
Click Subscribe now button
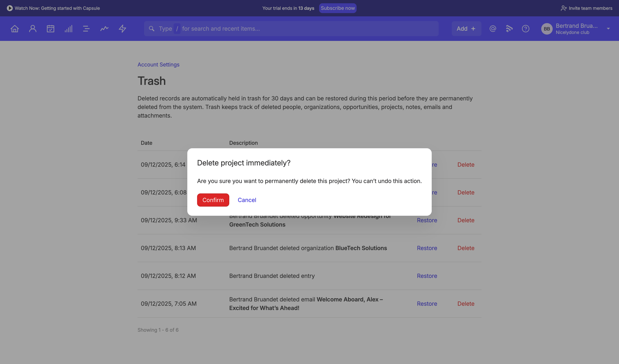pos(338,8)
